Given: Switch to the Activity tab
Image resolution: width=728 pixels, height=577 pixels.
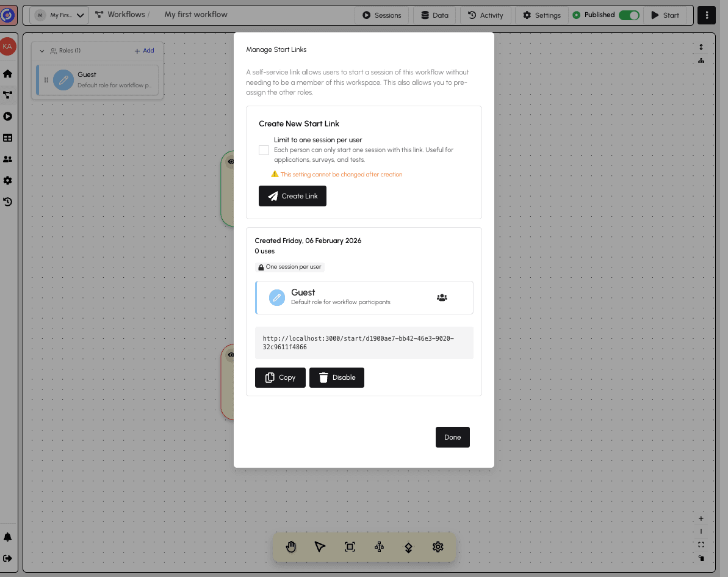Looking at the screenshot, I should click(485, 15).
